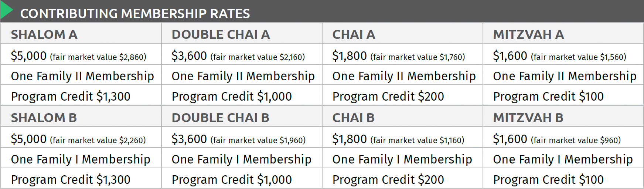644x189 pixels.
Task: Select the Contributing Membership Rates heading
Action: 135,14
